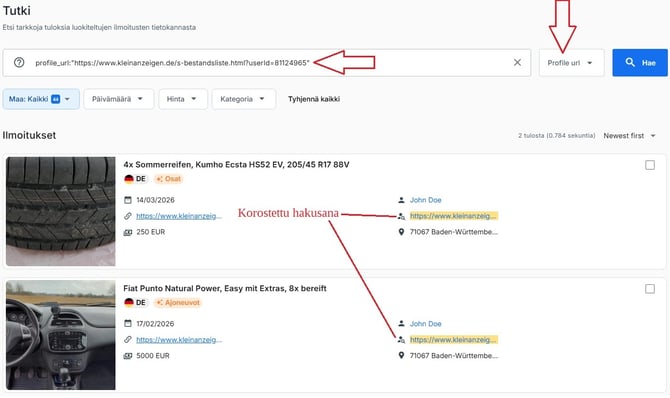Click John Doe seller name in Fiat Punto card
This screenshot has height=398, width=670.
click(426, 324)
